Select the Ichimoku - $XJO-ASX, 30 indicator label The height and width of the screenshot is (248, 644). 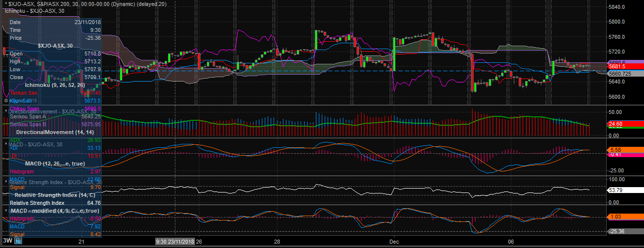tap(33, 10)
